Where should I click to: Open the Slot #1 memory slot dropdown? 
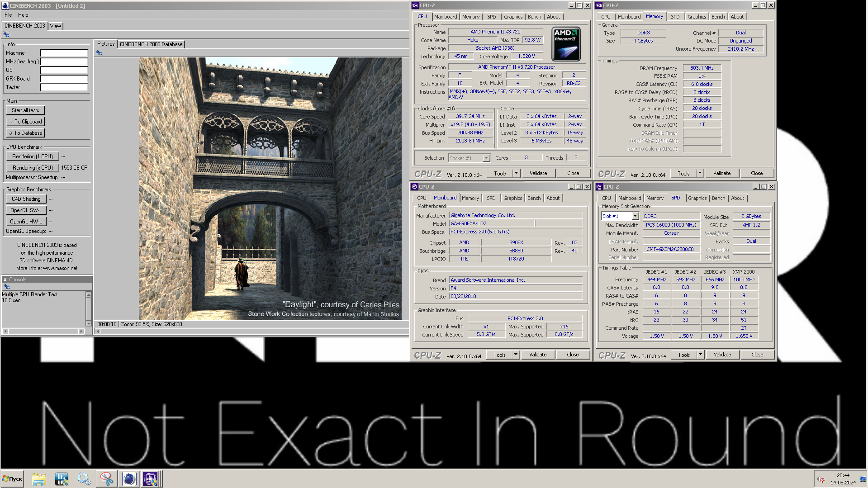pyautogui.click(x=635, y=216)
